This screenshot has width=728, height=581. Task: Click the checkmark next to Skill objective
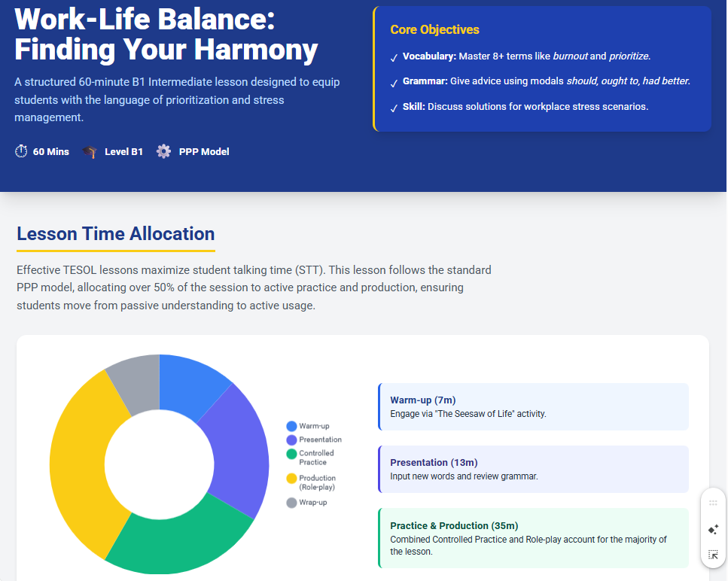click(x=394, y=108)
